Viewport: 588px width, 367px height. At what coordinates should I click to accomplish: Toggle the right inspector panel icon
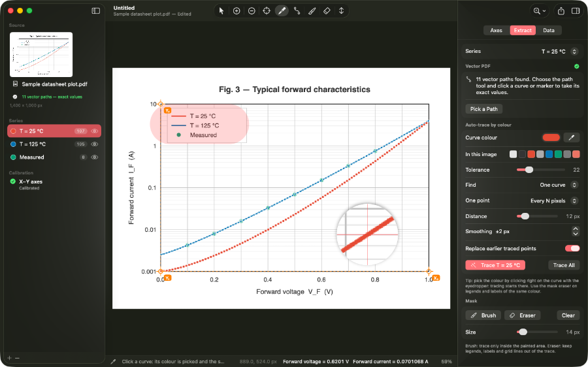point(576,11)
